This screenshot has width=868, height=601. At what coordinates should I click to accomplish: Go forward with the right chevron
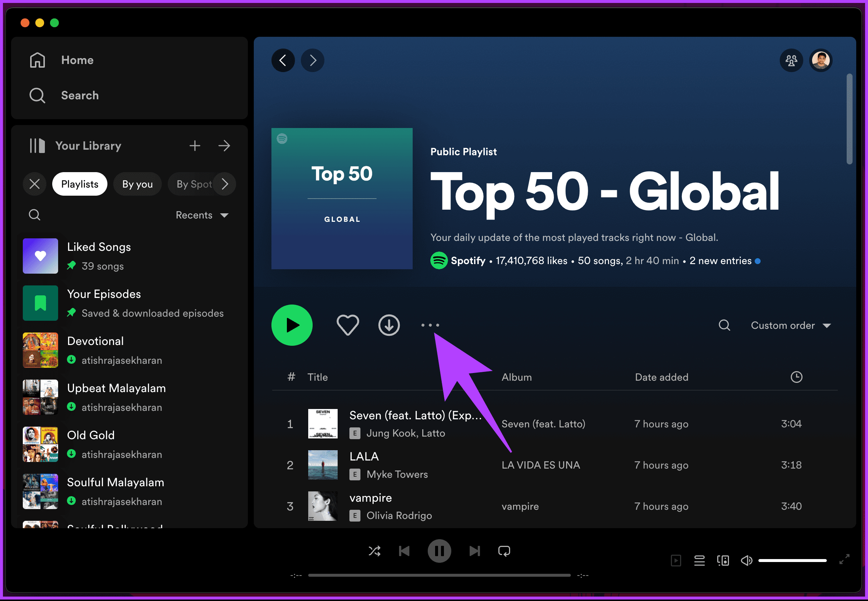coord(313,60)
